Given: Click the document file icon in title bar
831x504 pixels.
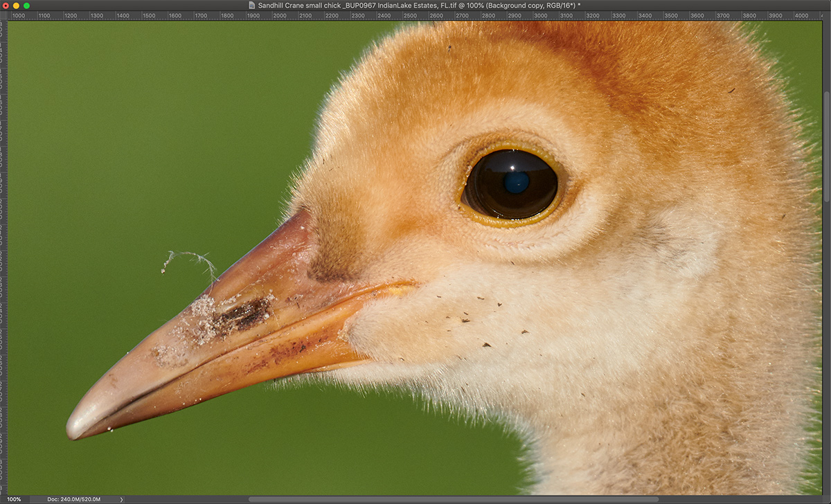Looking at the screenshot, I should coord(252,5).
